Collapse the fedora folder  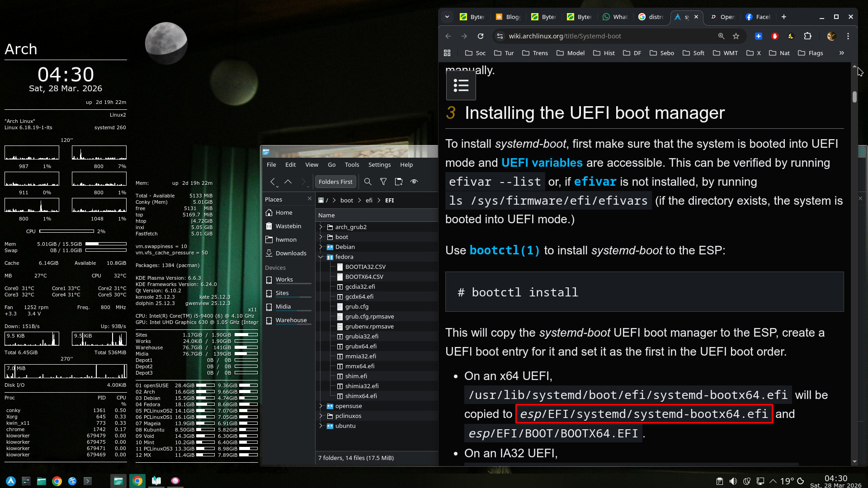click(321, 257)
